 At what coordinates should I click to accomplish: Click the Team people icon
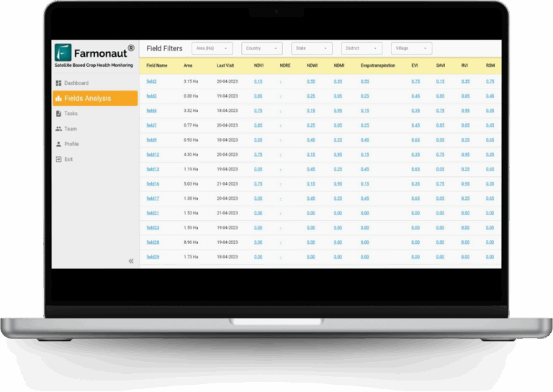point(58,129)
